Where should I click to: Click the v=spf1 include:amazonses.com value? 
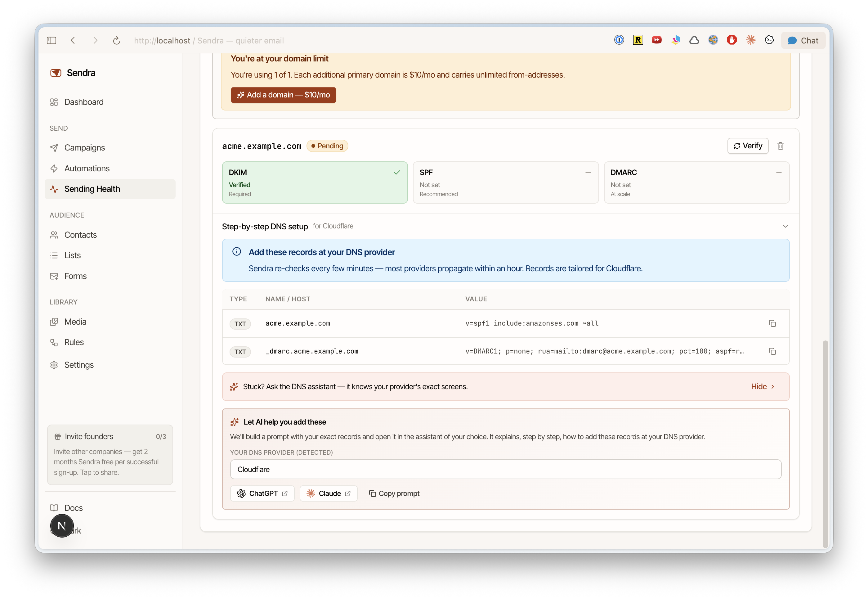tap(531, 323)
